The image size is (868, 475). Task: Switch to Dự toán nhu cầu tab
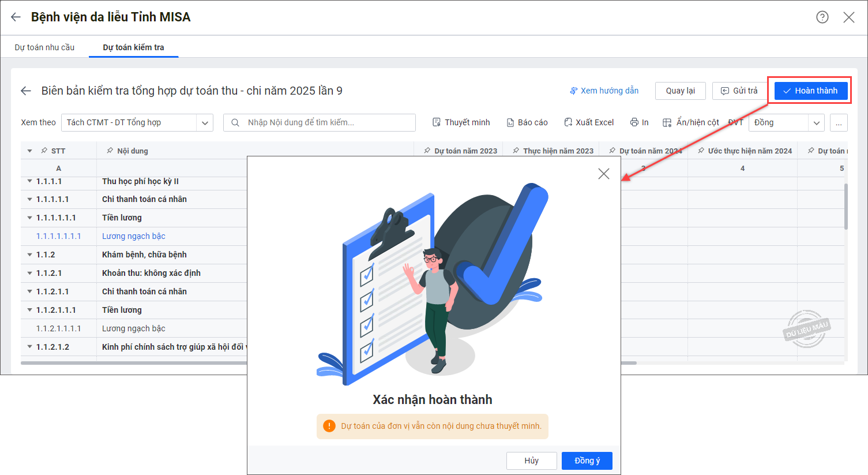[x=44, y=47]
